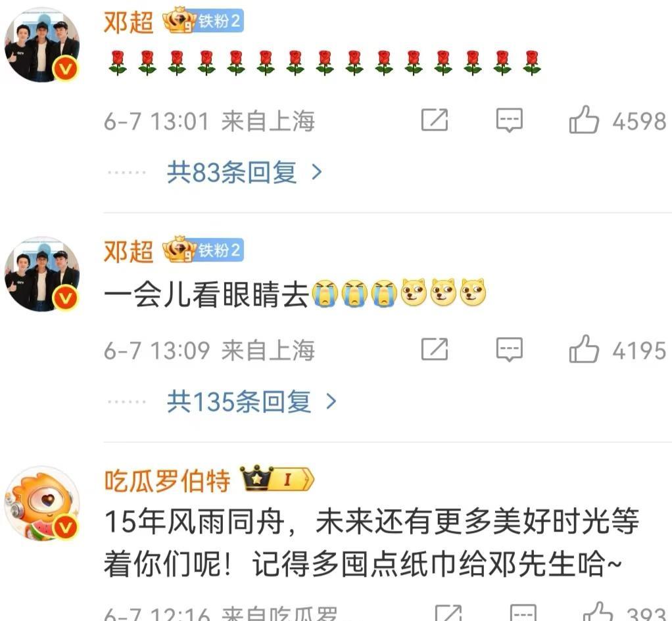The width and height of the screenshot is (672, 621).
Task: Repost the 13:09 comment using share icon
Action: pyautogui.click(x=435, y=350)
